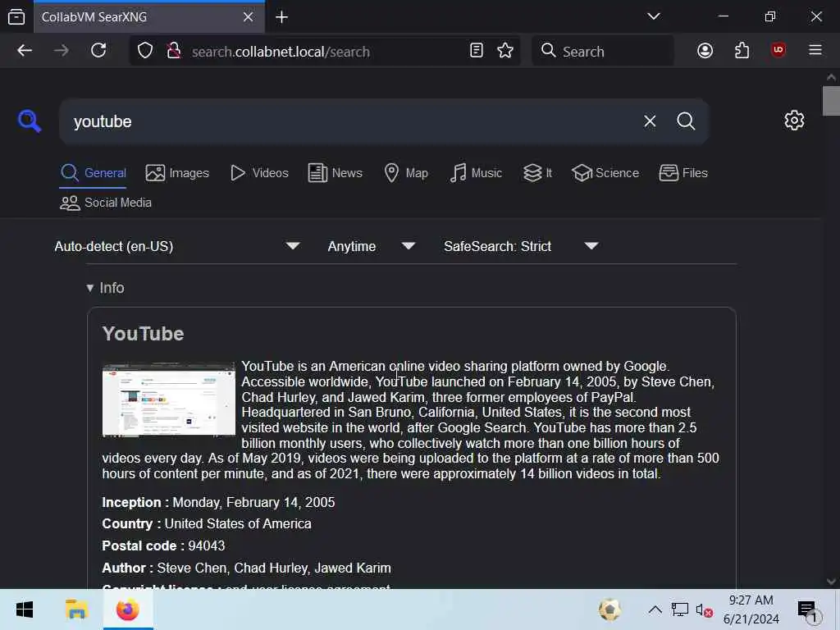Open the Windows Start menu
The height and width of the screenshot is (630, 840).
(25, 609)
